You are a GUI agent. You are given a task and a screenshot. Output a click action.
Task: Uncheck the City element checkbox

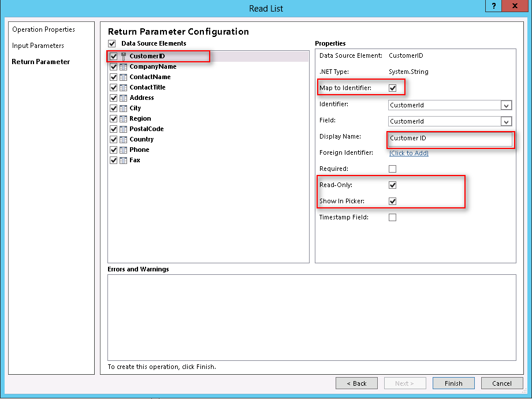pyautogui.click(x=114, y=108)
